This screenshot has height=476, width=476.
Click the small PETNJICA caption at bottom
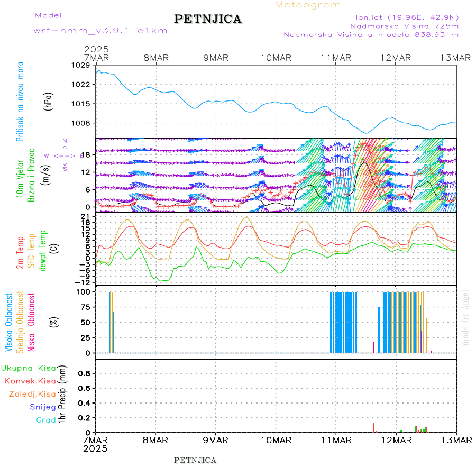(x=195, y=461)
